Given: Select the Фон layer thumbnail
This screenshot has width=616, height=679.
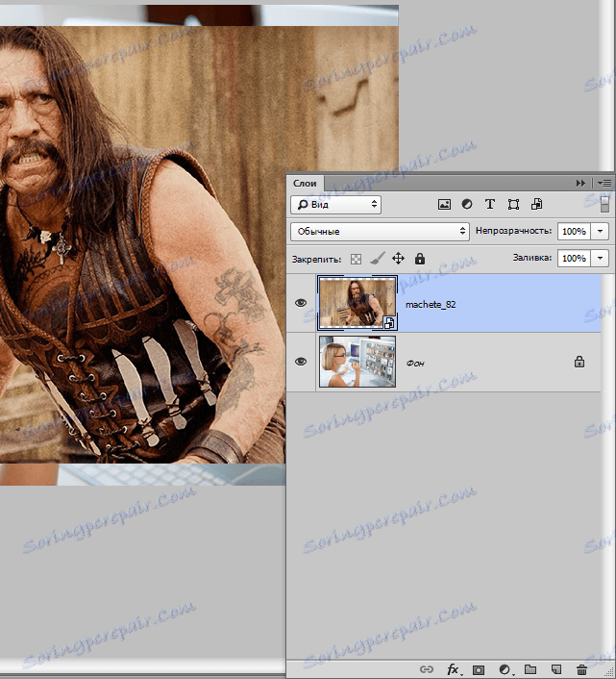Looking at the screenshot, I should (x=357, y=362).
